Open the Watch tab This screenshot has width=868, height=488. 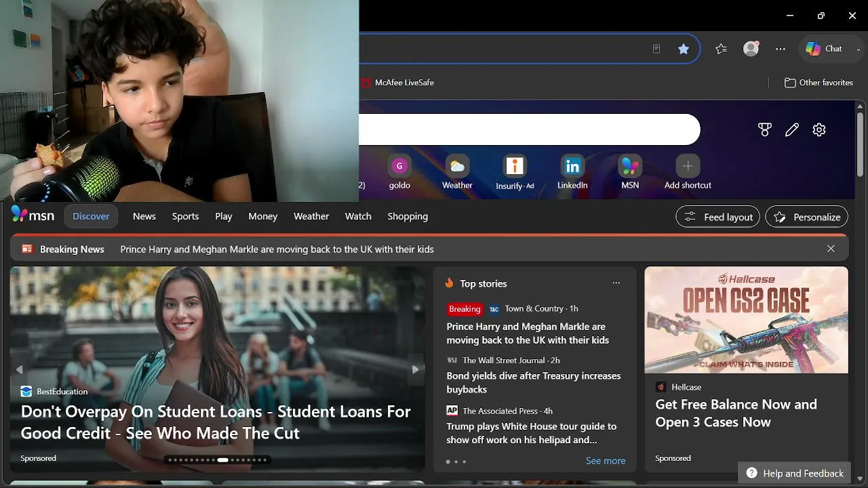click(x=358, y=216)
